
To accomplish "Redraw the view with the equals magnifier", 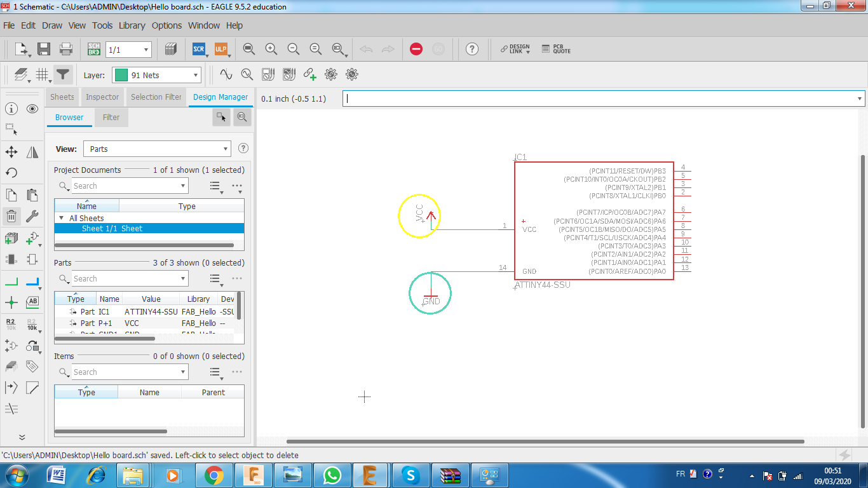I will pyautogui.click(x=316, y=49).
